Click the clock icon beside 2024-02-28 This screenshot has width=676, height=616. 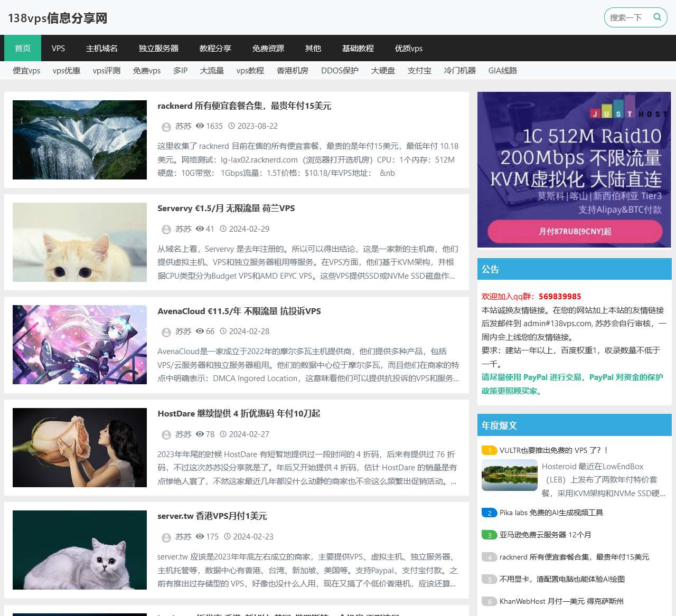(x=223, y=331)
